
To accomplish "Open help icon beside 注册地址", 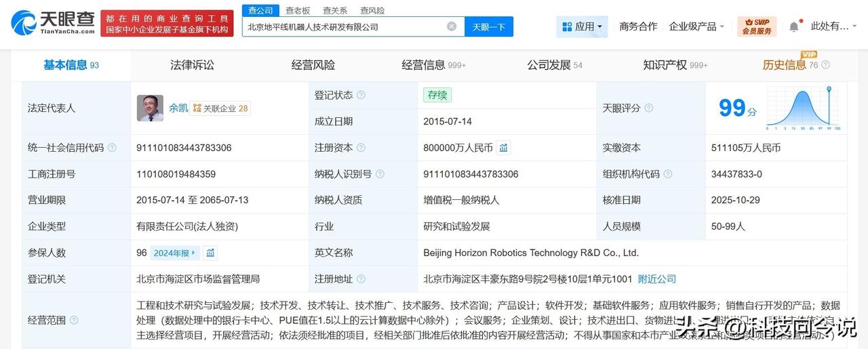I will point(361,279).
